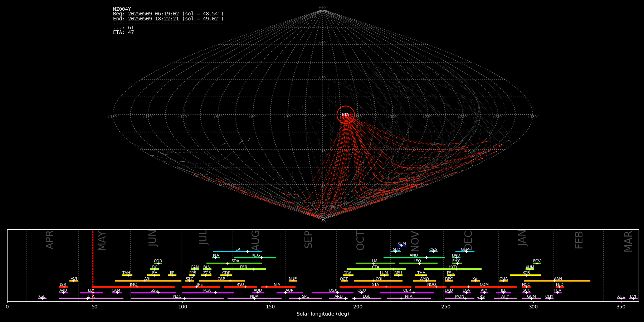Click the HYD shower bar label
The image size is (644, 322).
point(453,267)
